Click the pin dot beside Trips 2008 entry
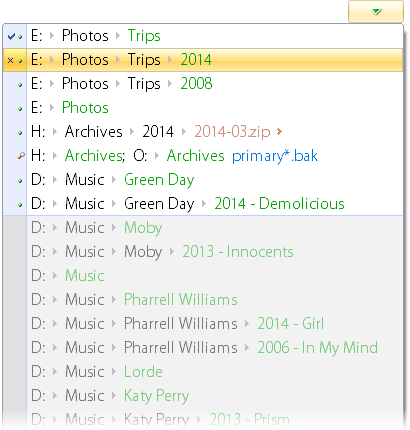The image size is (410, 430). [x=20, y=85]
